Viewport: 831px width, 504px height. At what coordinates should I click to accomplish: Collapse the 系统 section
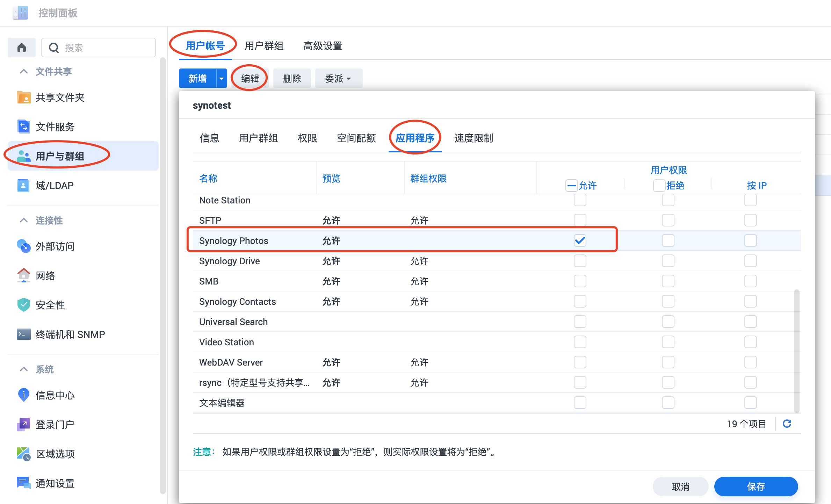click(x=24, y=369)
